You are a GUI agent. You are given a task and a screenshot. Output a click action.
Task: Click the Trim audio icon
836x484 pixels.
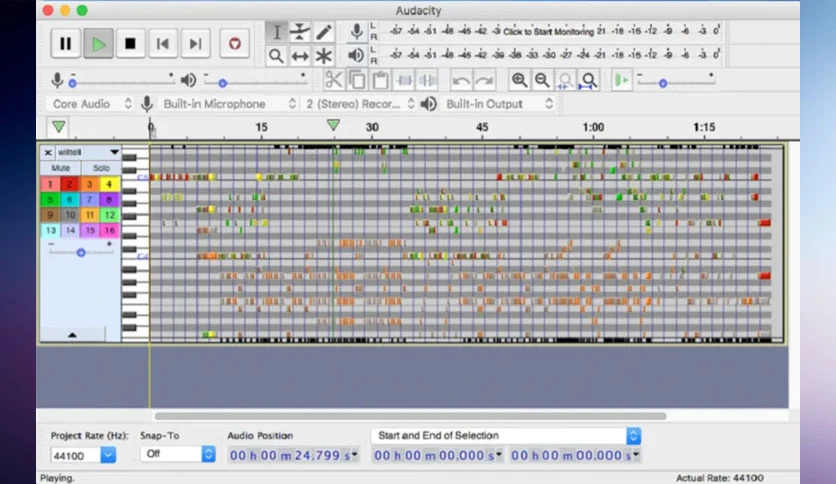click(x=404, y=80)
